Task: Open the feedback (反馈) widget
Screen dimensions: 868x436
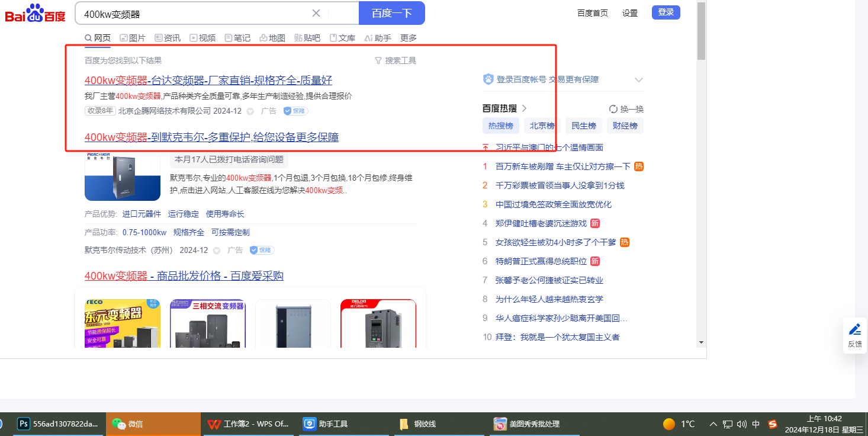Action: (854, 335)
